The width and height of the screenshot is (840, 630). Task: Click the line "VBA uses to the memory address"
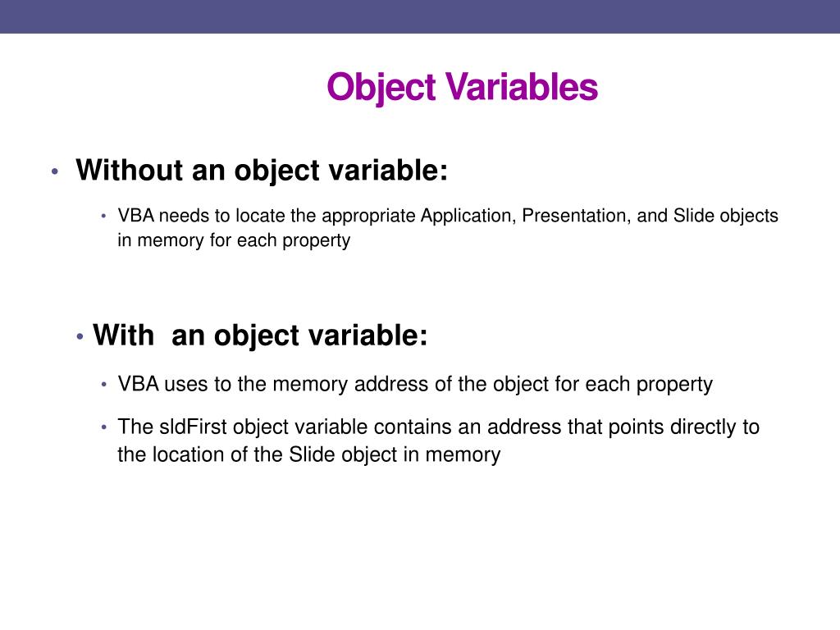coord(415,384)
